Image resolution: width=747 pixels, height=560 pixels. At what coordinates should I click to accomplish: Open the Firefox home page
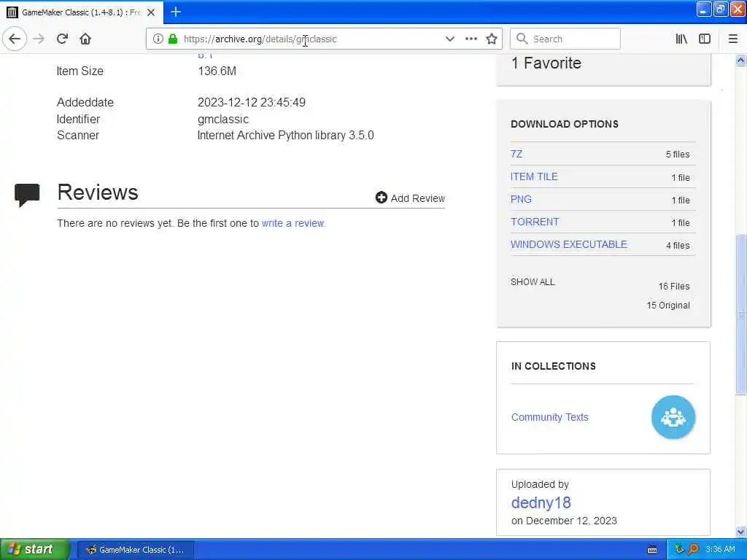pos(85,39)
